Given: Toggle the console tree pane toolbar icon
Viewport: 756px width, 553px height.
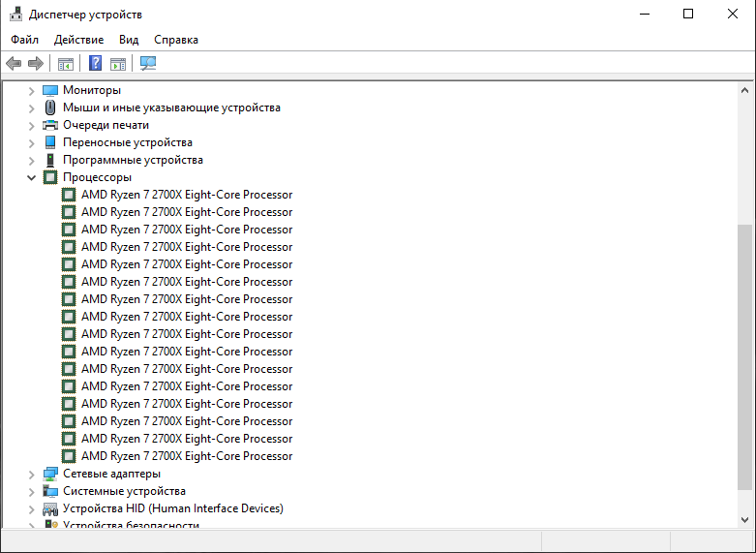Looking at the screenshot, I should point(66,63).
